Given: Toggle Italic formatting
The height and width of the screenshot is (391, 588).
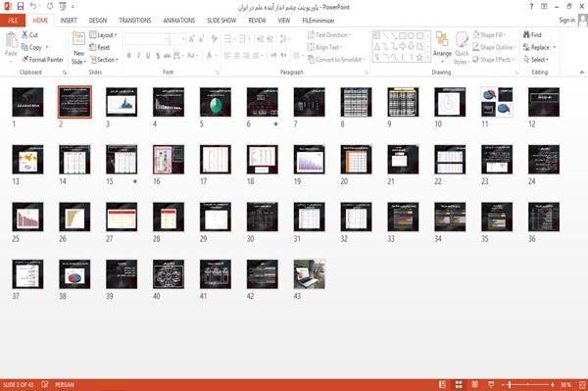Looking at the screenshot, I should [x=138, y=56].
